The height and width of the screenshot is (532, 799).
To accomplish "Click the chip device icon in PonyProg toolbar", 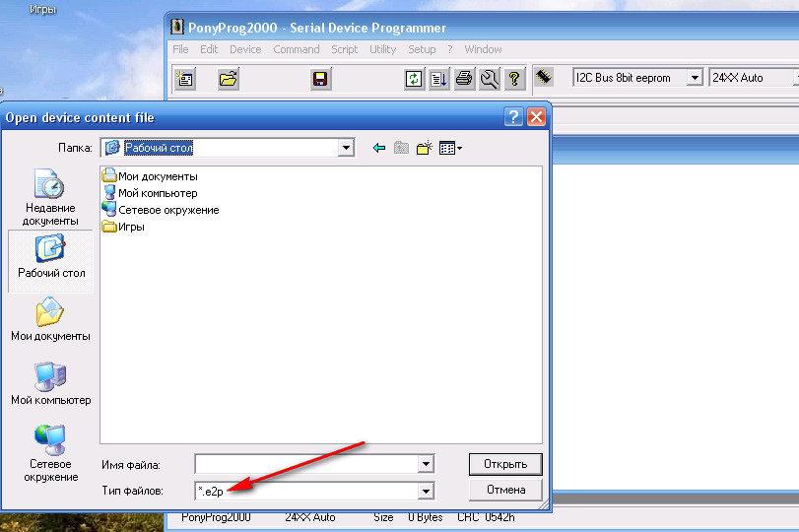I will click(544, 77).
